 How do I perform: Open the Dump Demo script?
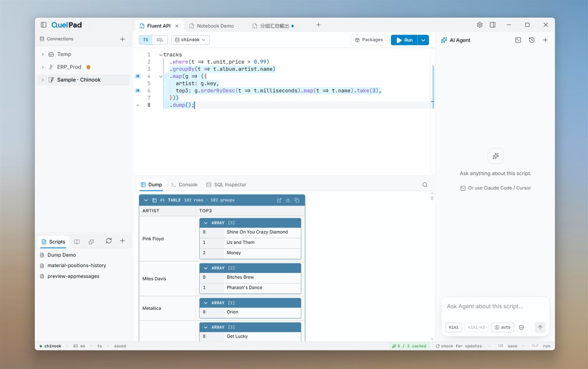[x=61, y=255]
